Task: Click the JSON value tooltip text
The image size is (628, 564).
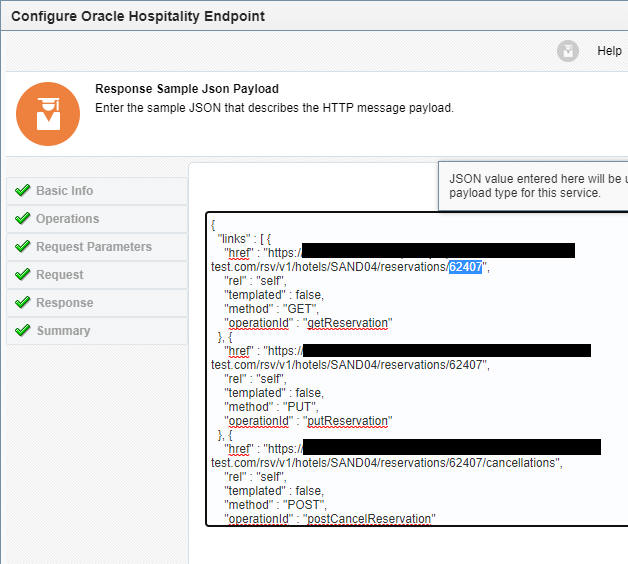Action: pos(538,186)
